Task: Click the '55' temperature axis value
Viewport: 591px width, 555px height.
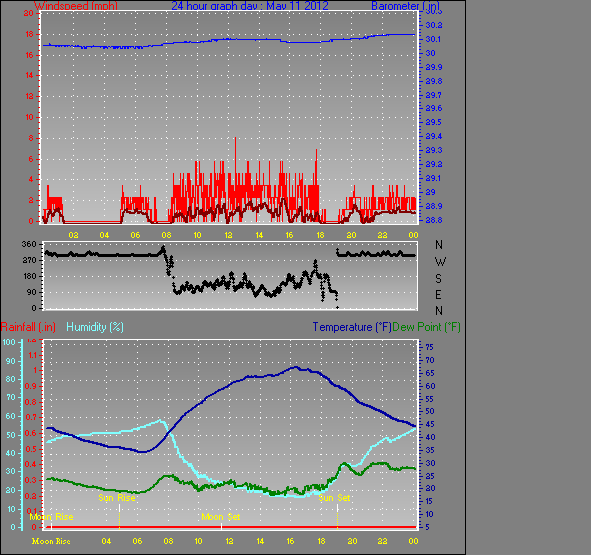Action: tap(430, 399)
